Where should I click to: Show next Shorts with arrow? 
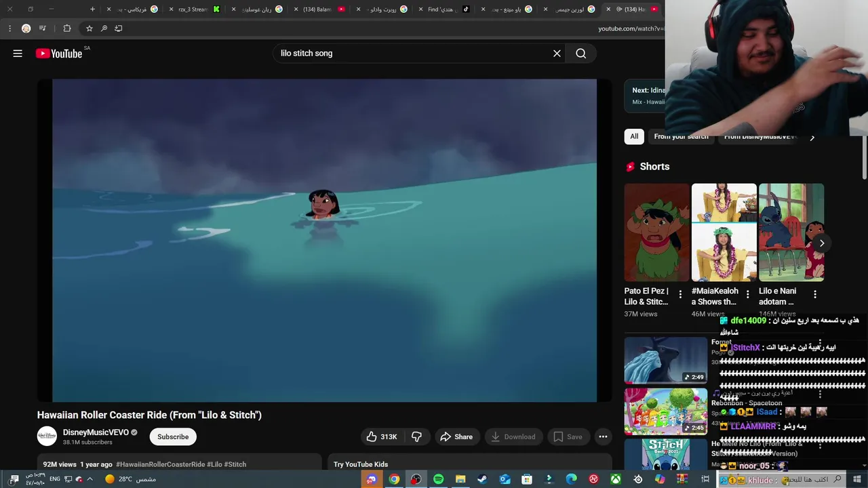click(x=821, y=243)
